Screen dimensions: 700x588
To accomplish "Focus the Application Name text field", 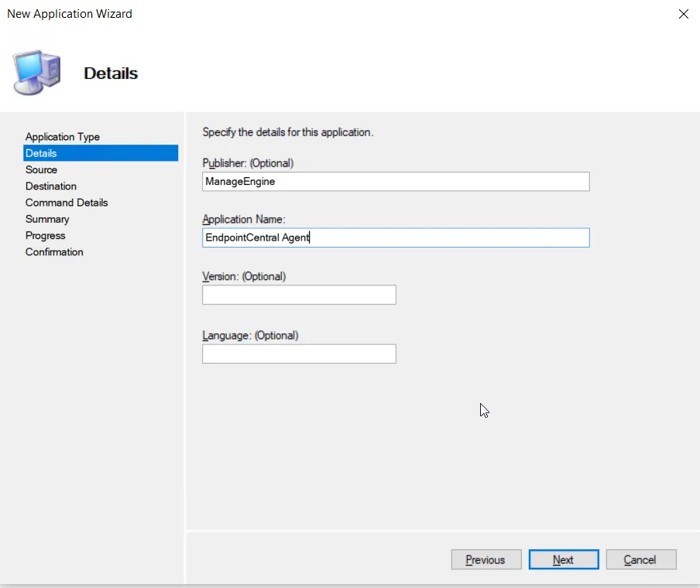I will [396, 238].
